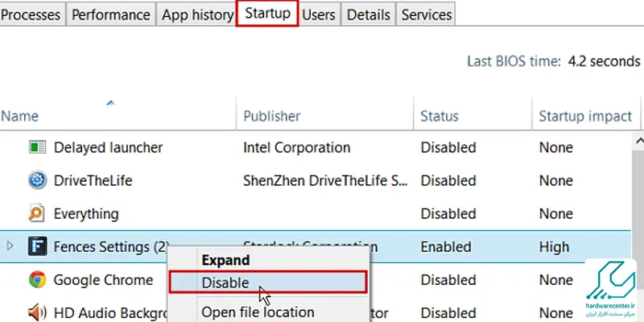Select the Startup tab
Image resolution: width=644 pixels, height=322 pixels.
coord(267,14)
